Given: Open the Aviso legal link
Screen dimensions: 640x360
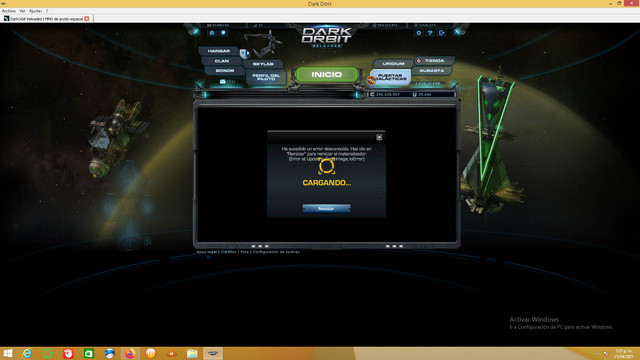Looking at the screenshot, I should point(207,252).
